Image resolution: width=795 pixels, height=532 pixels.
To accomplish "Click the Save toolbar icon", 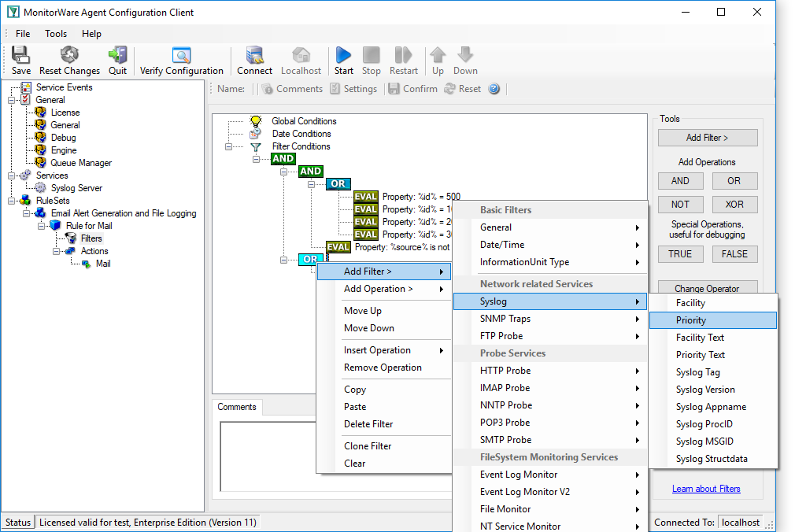I will (20, 55).
